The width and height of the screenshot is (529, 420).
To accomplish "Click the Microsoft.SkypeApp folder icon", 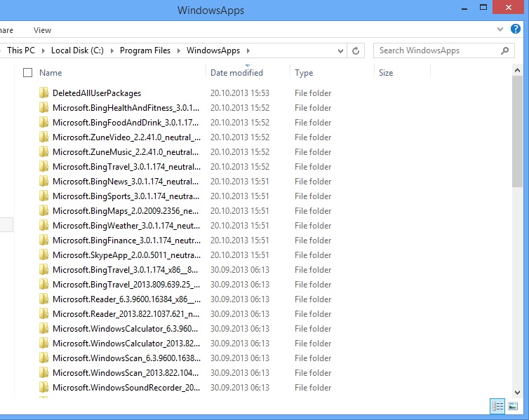I will click(x=43, y=255).
